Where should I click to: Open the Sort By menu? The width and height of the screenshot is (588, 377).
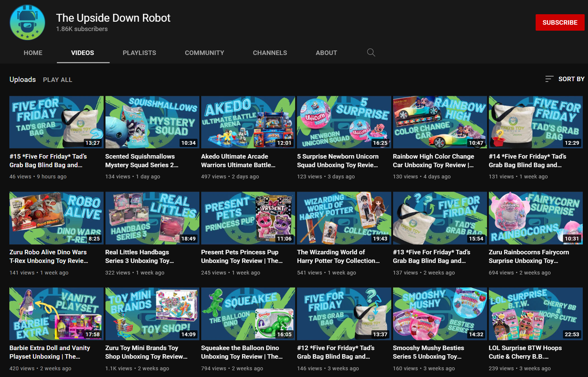tap(565, 79)
